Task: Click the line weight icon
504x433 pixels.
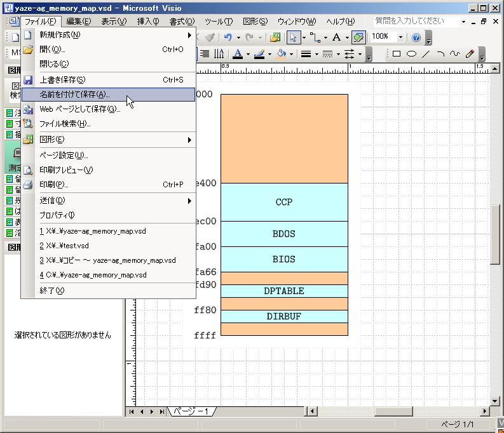Action: [x=306, y=54]
